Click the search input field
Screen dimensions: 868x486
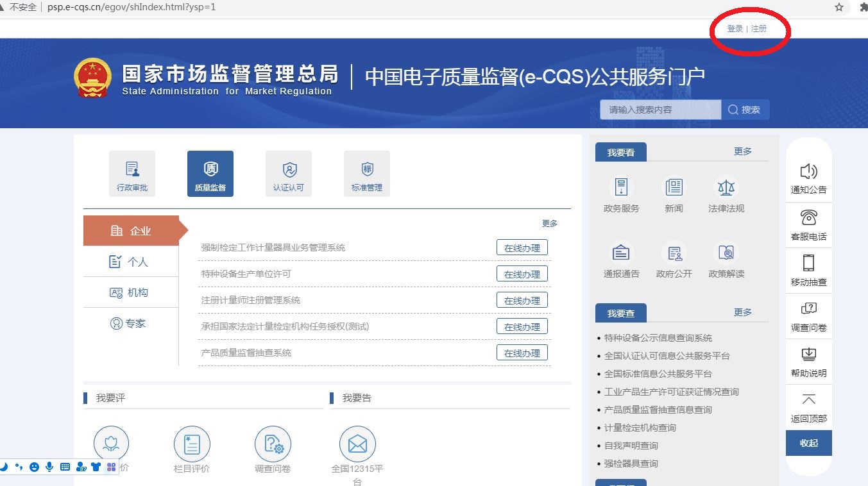click(x=660, y=110)
